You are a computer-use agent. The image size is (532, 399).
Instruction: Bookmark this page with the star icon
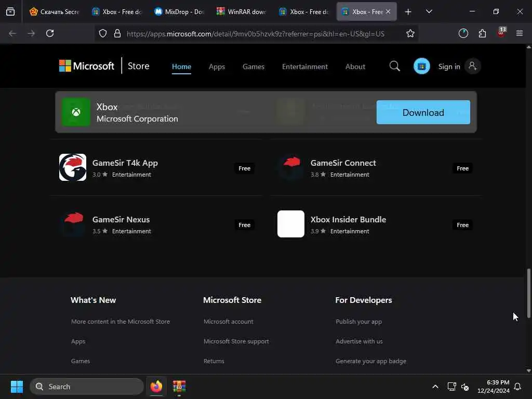tap(410, 33)
